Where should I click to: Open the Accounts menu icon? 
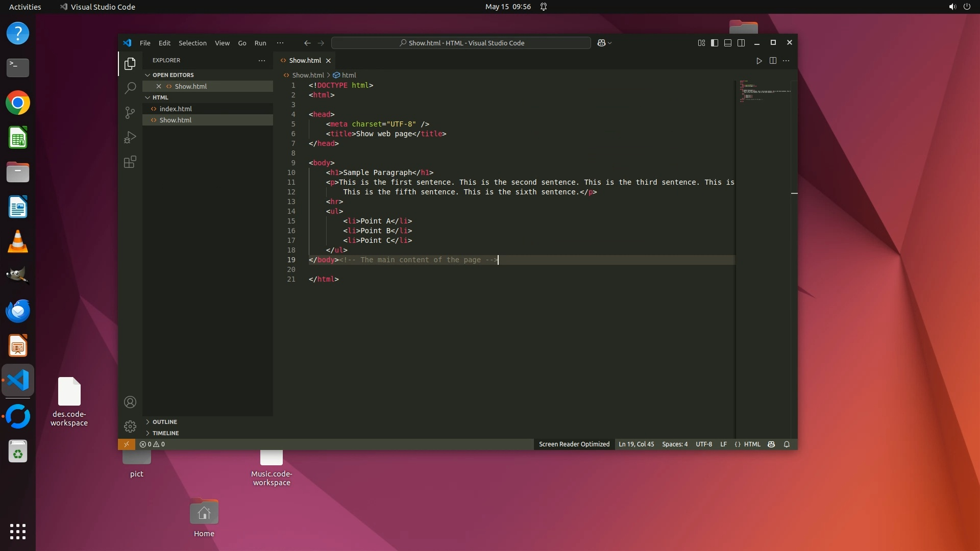130,402
